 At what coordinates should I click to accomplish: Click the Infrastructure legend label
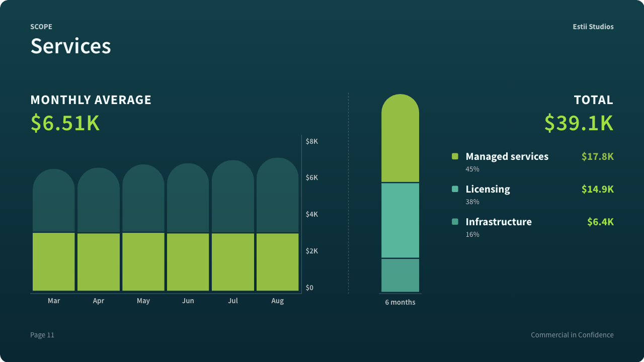coord(499,222)
